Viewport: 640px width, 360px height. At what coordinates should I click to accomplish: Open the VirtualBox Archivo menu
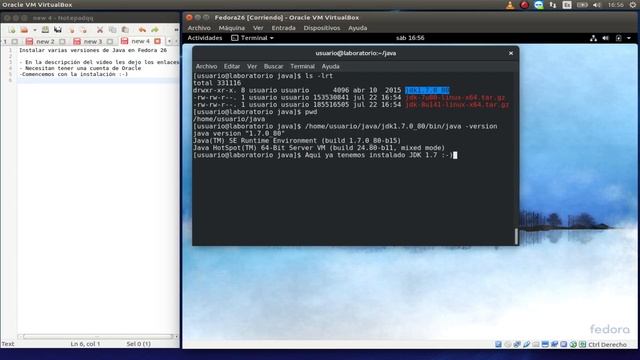click(199, 28)
